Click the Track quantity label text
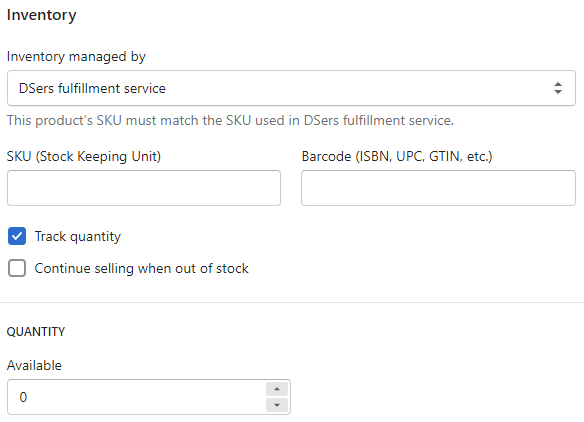The width and height of the screenshot is (584, 422). tap(78, 237)
